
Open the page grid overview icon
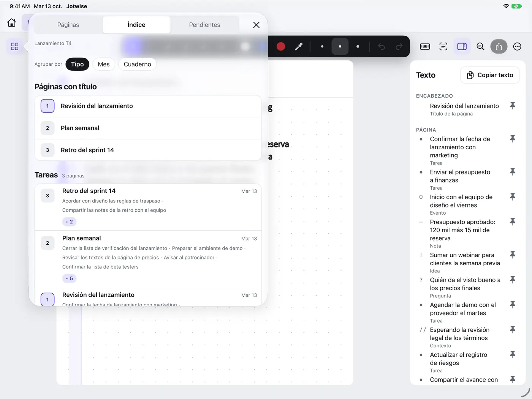(14, 46)
